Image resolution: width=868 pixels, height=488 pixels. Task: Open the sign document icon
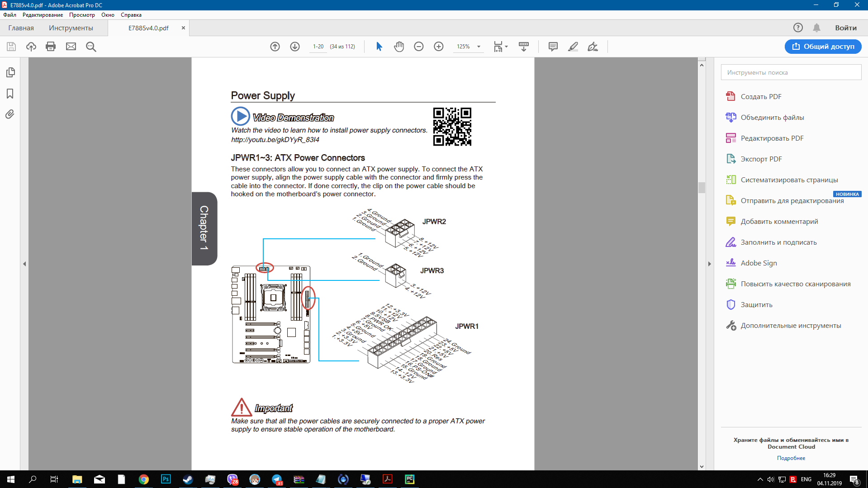coord(593,47)
